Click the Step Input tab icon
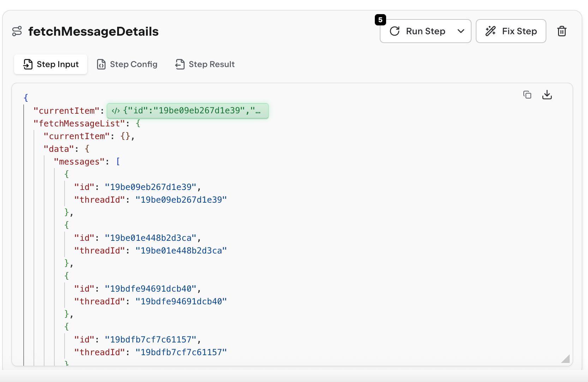 coord(28,64)
